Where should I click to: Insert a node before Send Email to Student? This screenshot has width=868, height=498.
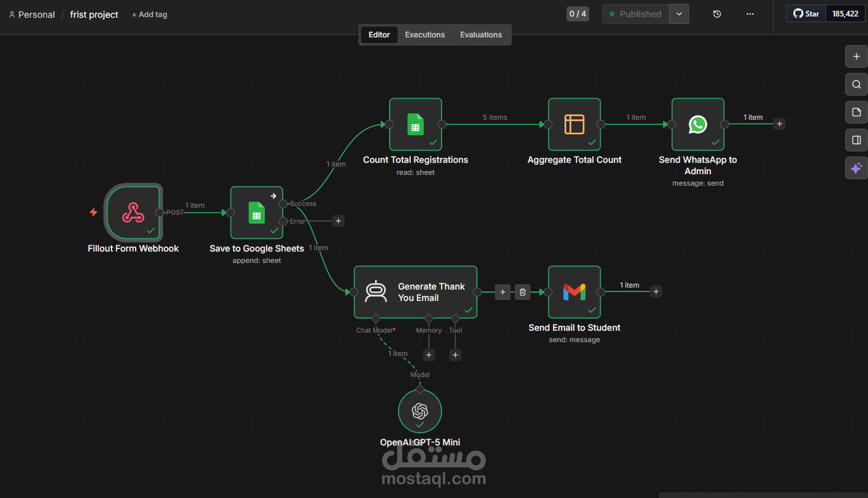[502, 292]
